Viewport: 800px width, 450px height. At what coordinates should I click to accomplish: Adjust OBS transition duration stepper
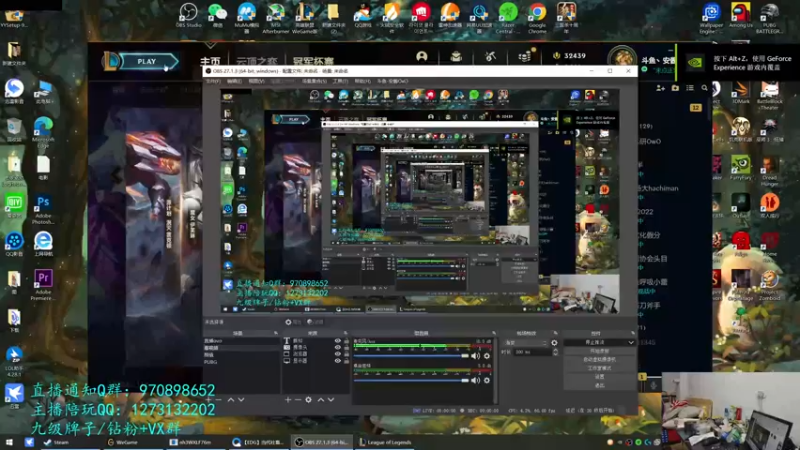(556, 352)
